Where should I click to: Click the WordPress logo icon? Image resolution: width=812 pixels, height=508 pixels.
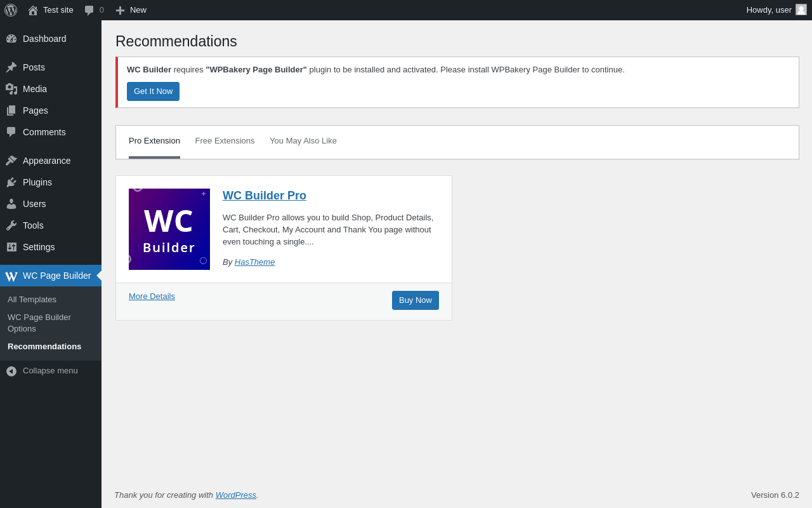pyautogui.click(x=11, y=10)
